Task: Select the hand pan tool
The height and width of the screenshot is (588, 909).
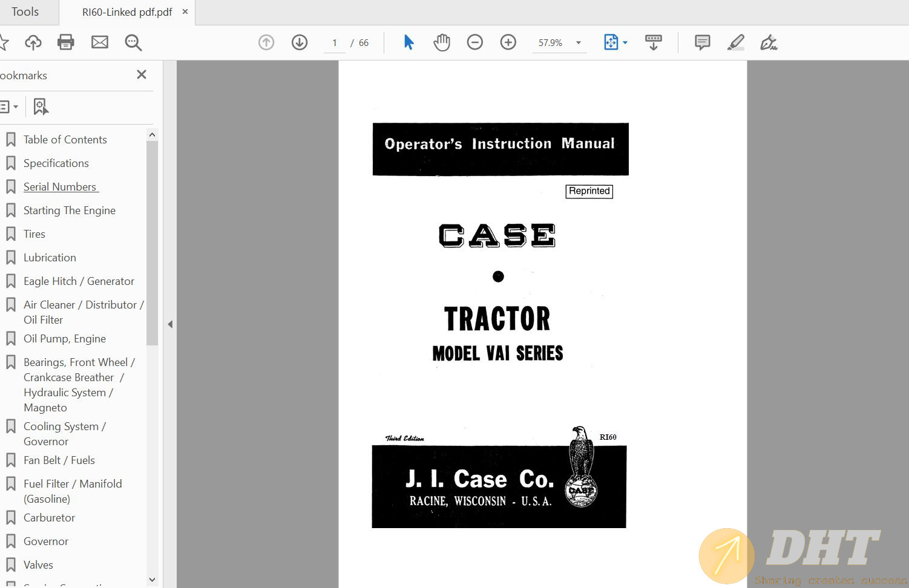Action: [442, 42]
